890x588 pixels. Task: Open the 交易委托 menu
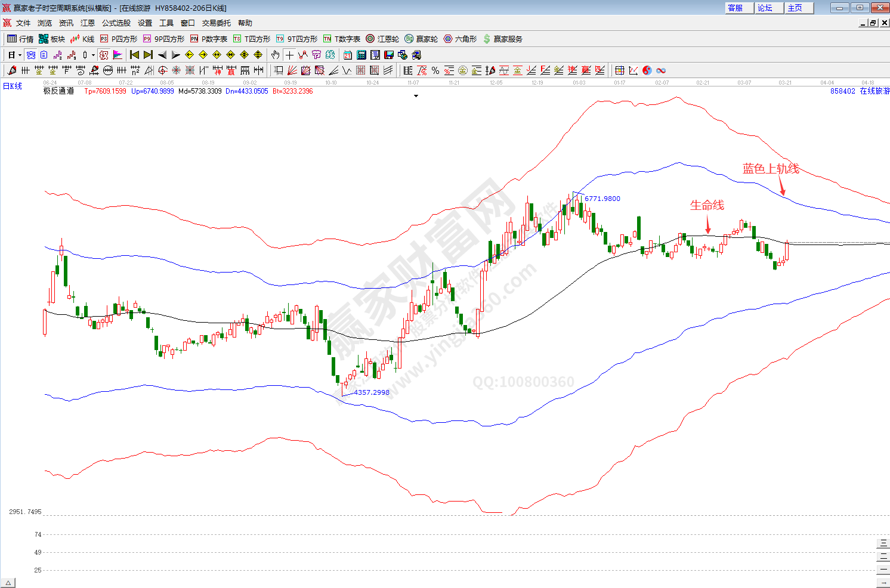tap(216, 23)
